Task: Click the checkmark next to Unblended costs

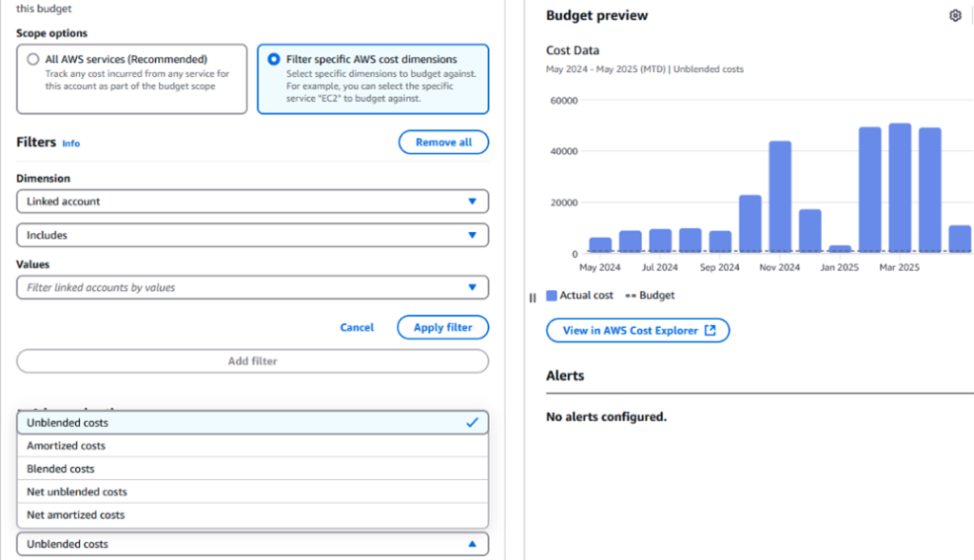Action: click(x=473, y=422)
